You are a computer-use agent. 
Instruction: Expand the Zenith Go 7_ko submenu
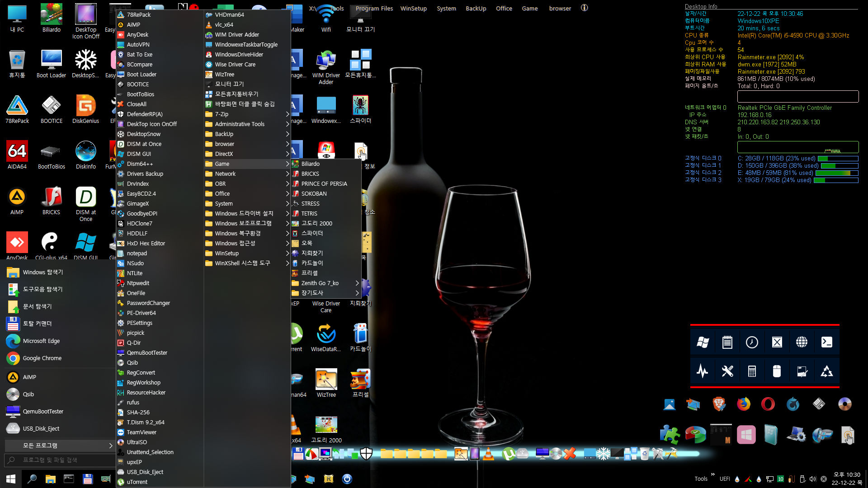pyautogui.click(x=325, y=283)
